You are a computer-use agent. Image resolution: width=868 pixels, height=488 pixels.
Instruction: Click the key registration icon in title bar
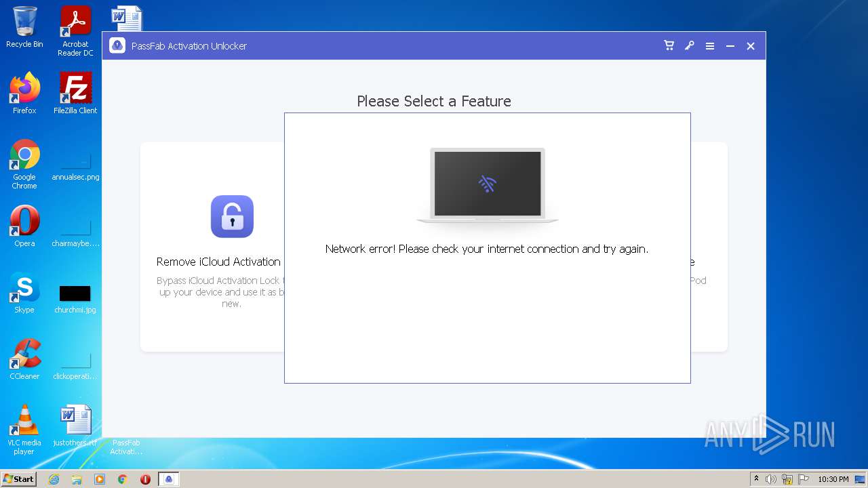pyautogui.click(x=690, y=45)
